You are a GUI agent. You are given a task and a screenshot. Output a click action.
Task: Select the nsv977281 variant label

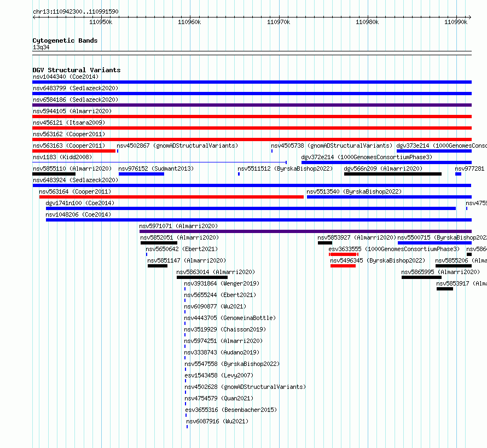click(469, 168)
